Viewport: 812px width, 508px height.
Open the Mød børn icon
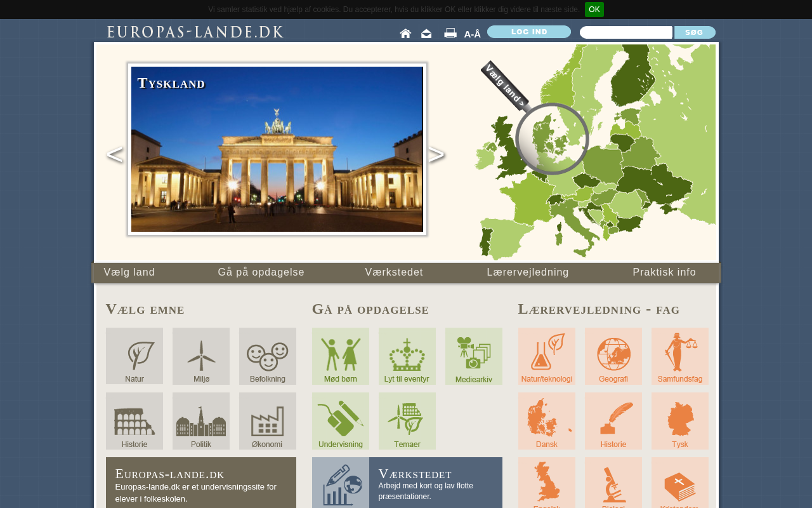341,356
